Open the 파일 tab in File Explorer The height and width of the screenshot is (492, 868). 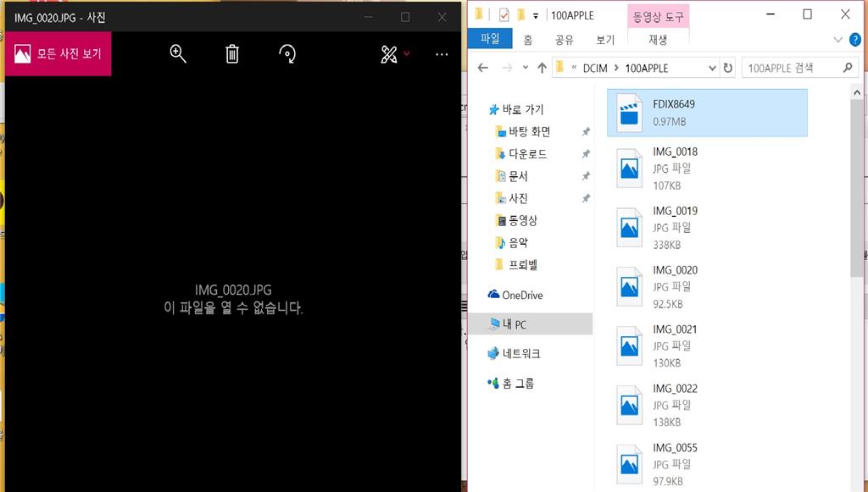point(489,39)
